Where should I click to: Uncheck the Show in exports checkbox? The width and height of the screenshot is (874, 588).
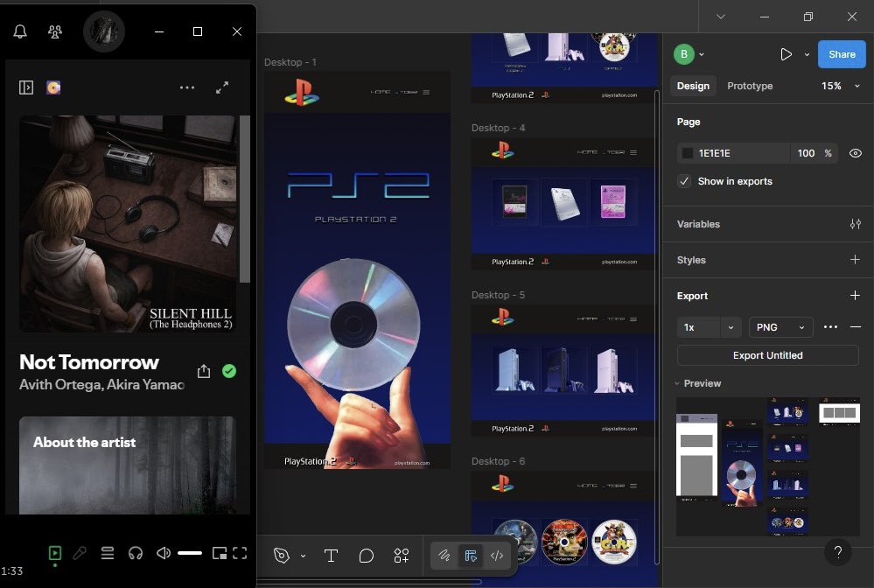684,181
